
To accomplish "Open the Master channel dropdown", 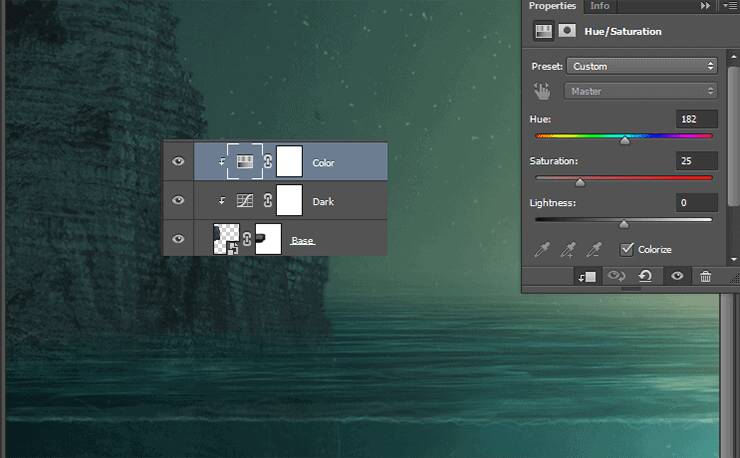I will [x=641, y=91].
